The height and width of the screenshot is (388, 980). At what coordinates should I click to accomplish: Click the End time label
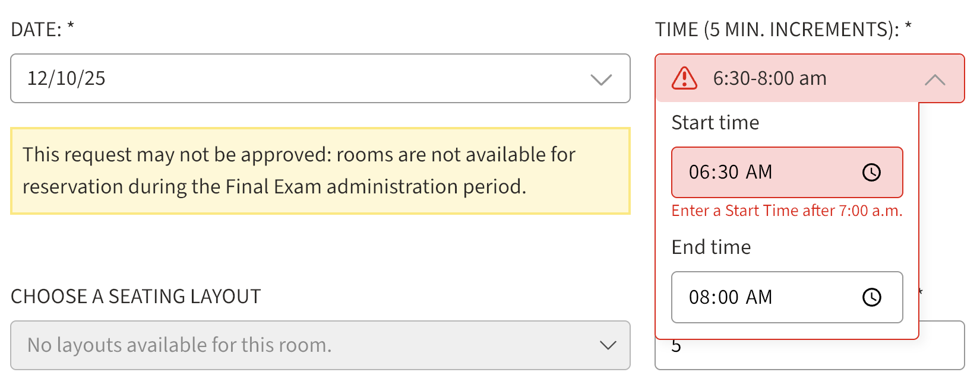click(711, 247)
